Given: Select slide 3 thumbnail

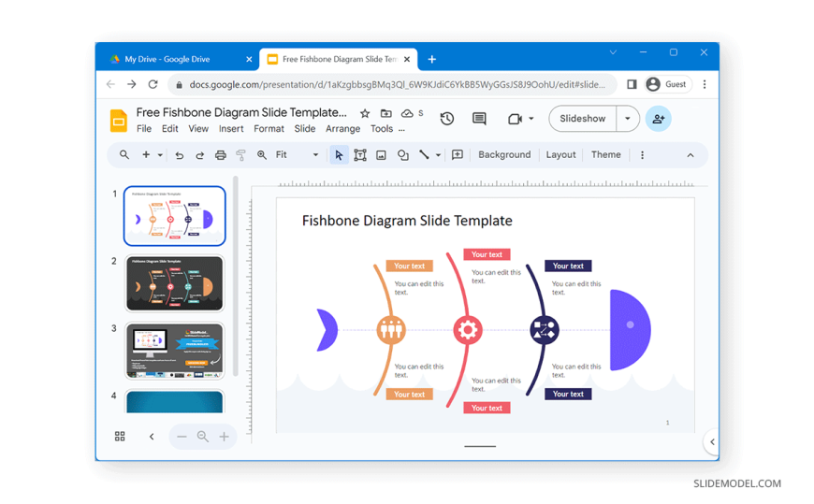Looking at the screenshot, I should tap(174, 351).
